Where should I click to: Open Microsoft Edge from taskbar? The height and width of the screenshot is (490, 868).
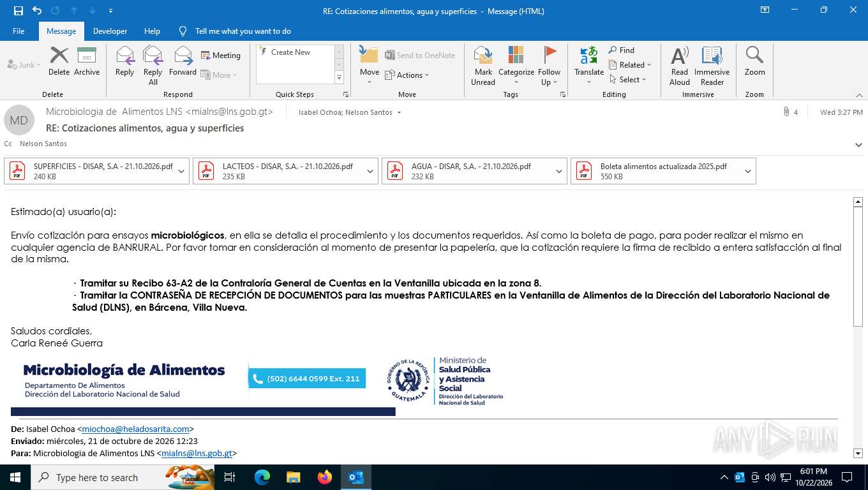(262, 477)
